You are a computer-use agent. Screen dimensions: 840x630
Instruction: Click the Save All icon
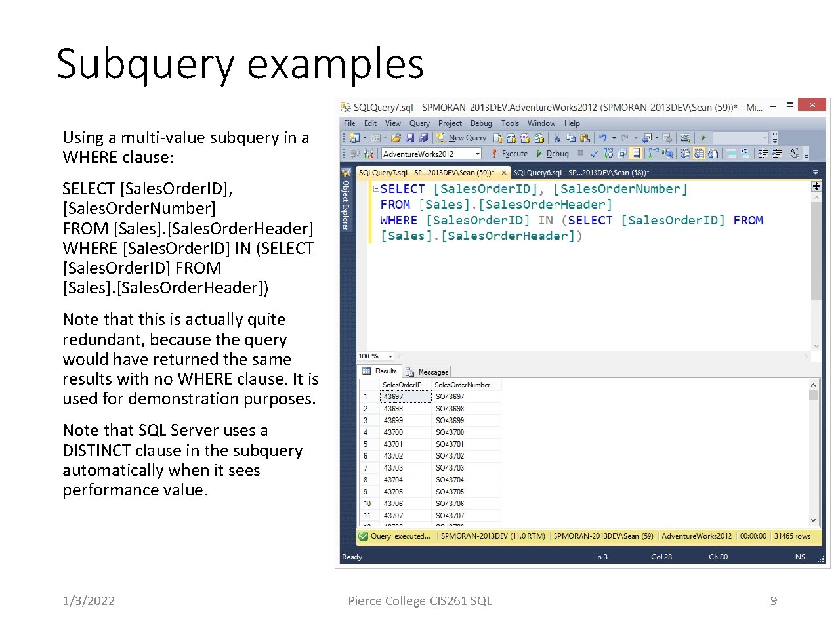(x=424, y=138)
